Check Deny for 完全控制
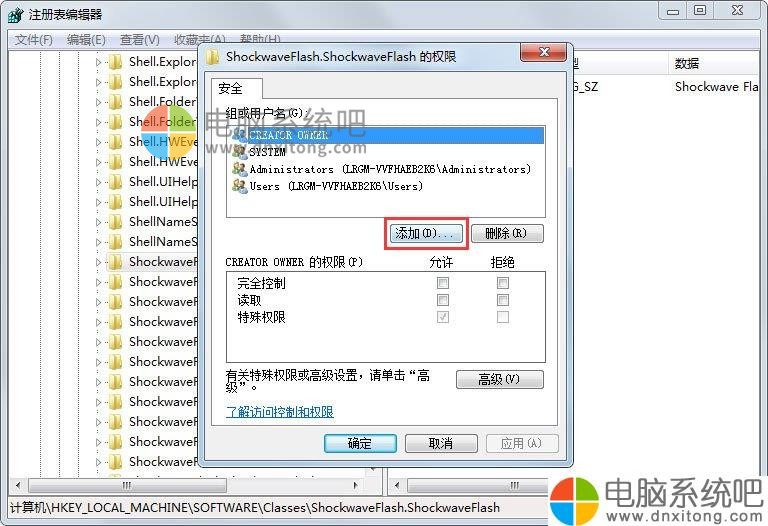Screen dimensions: 768x526 click(503, 283)
